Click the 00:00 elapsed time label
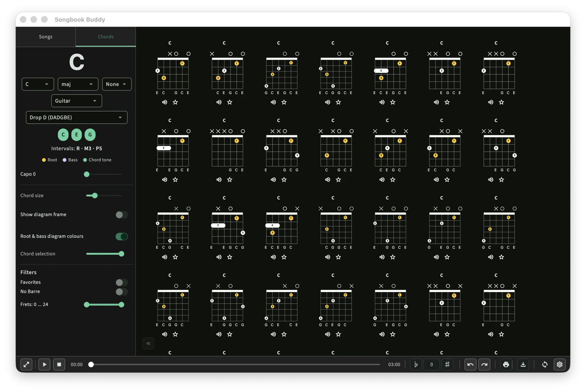 [77, 365]
